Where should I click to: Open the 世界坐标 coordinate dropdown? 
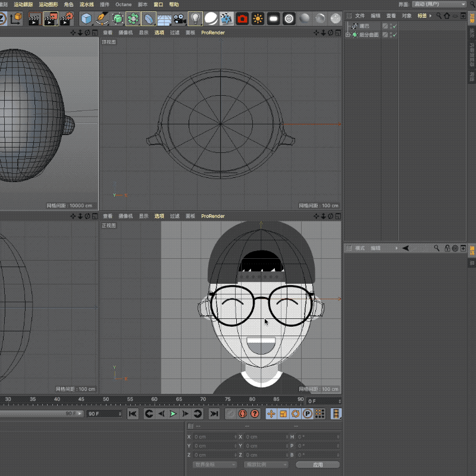[215, 464]
